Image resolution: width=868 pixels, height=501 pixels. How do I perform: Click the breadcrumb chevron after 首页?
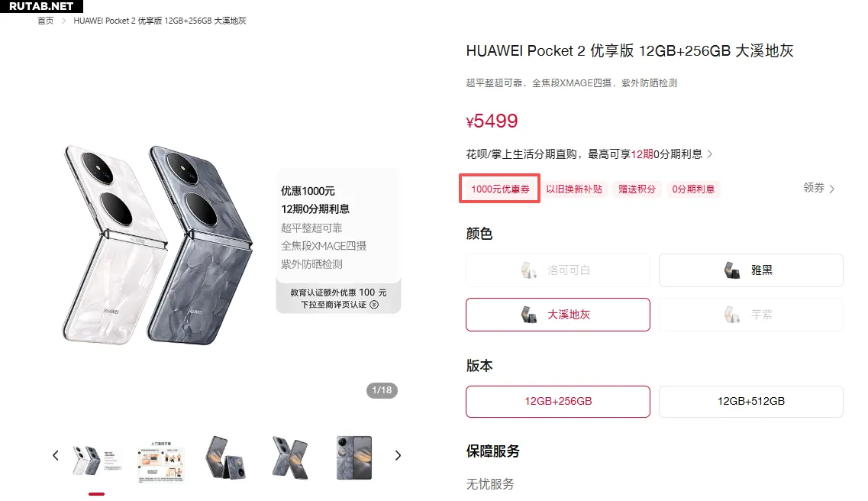tap(63, 21)
